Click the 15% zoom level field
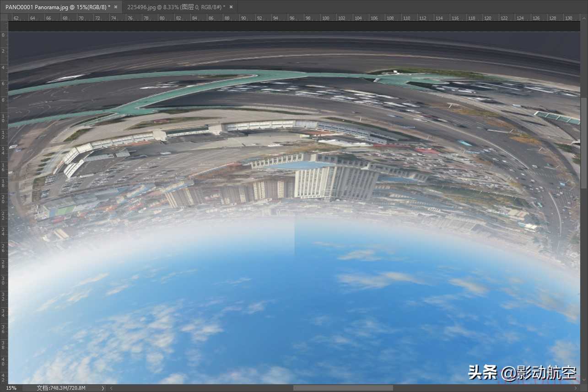 point(11,388)
